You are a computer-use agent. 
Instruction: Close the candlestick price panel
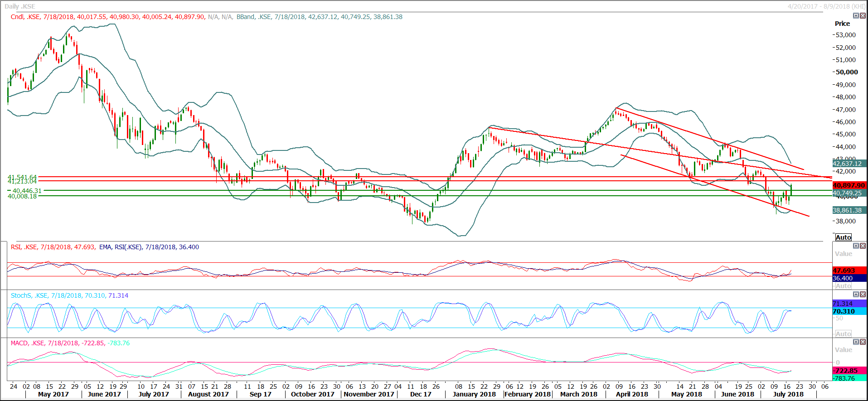point(863,16)
